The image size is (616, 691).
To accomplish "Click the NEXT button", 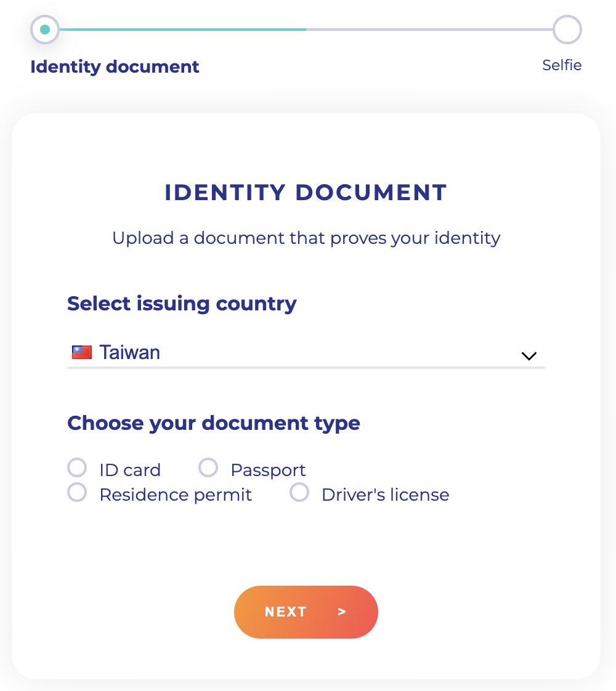I will pyautogui.click(x=306, y=612).
